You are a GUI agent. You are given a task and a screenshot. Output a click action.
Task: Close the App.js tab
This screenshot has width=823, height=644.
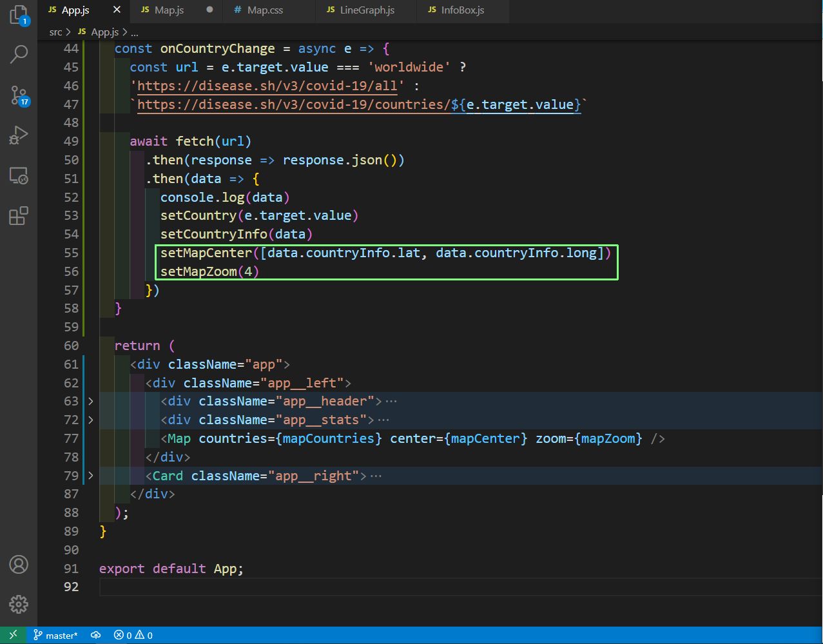pyautogui.click(x=116, y=10)
